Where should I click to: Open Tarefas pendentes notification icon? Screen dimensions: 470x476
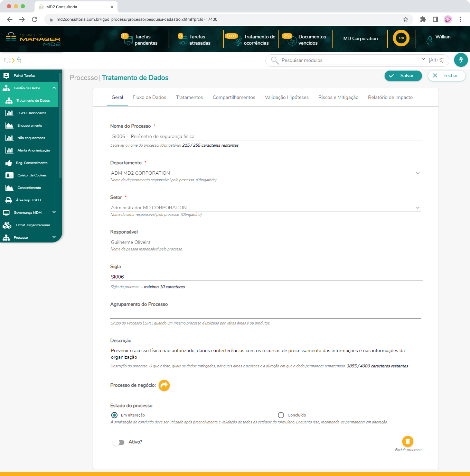click(128, 40)
